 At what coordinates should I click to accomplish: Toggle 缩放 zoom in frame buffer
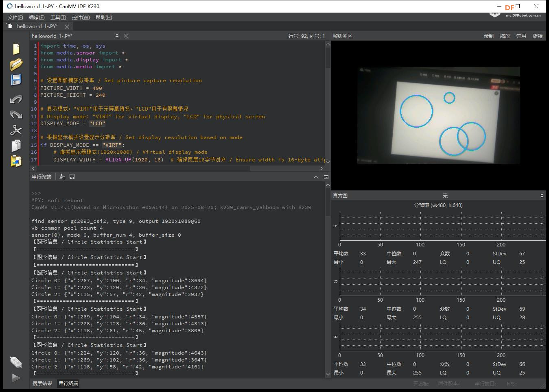pyautogui.click(x=505, y=36)
